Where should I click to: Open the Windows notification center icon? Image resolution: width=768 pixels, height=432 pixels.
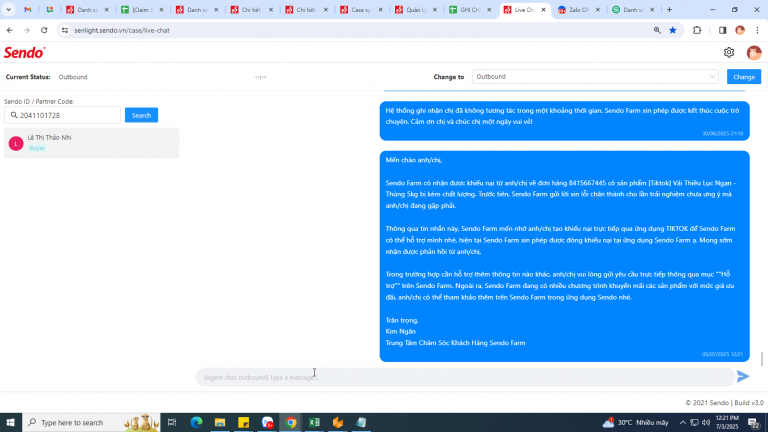pyautogui.click(x=755, y=422)
